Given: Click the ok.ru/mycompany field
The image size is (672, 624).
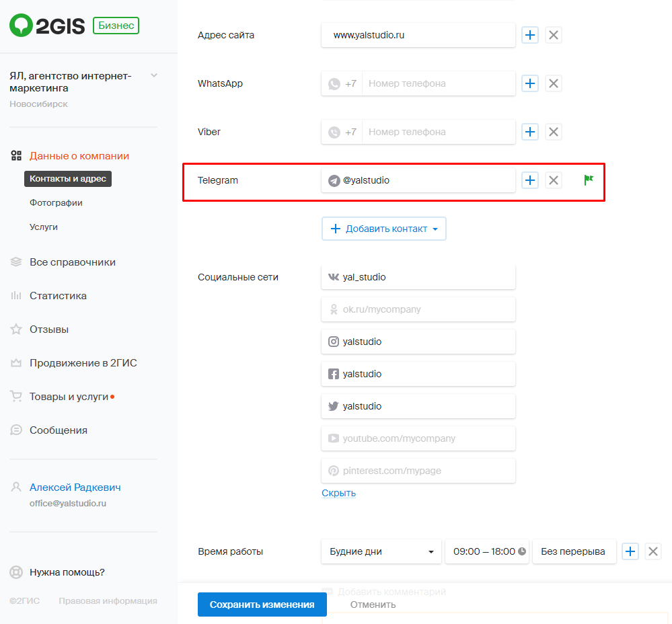Looking at the screenshot, I should pyautogui.click(x=418, y=309).
